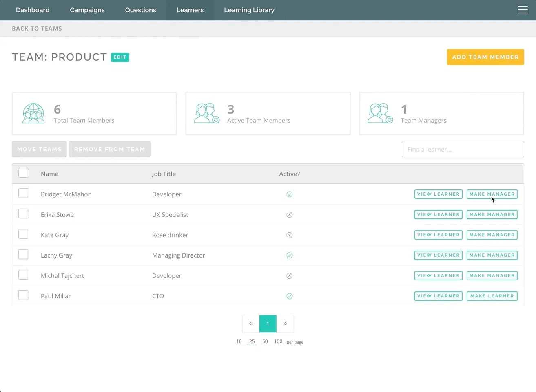Set 50 results per page
Image resolution: width=536 pixels, height=392 pixels.
coord(265,341)
